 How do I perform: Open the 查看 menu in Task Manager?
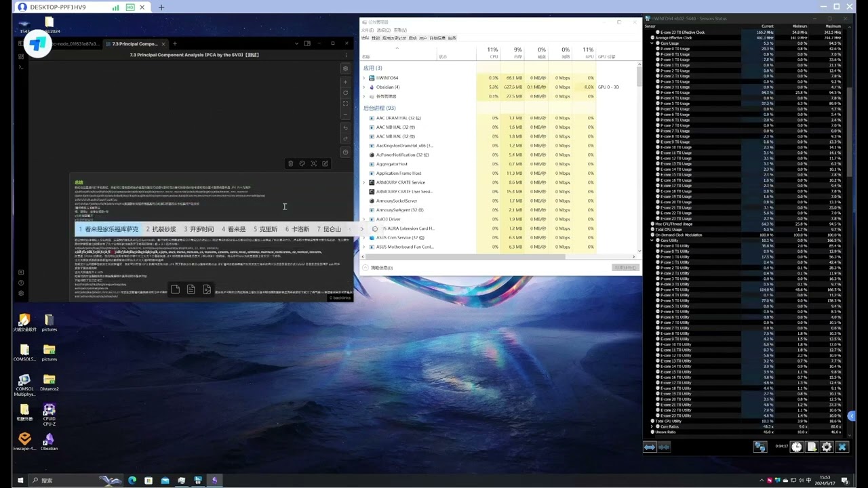400,30
